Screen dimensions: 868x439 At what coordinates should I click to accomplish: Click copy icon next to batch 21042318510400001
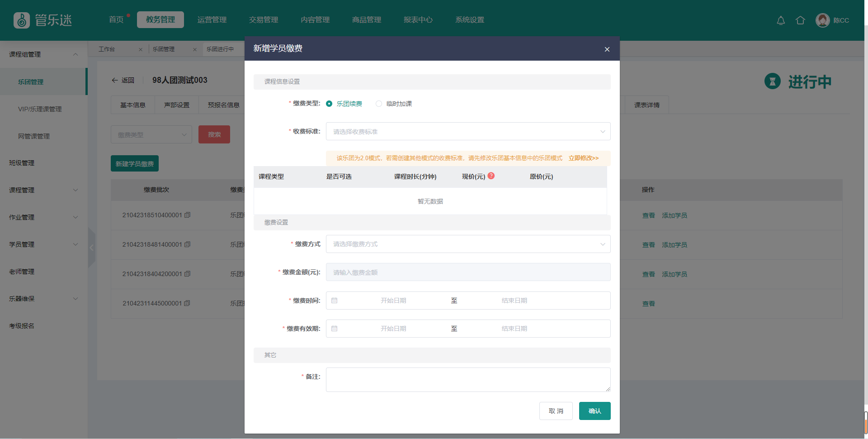pyautogui.click(x=187, y=215)
